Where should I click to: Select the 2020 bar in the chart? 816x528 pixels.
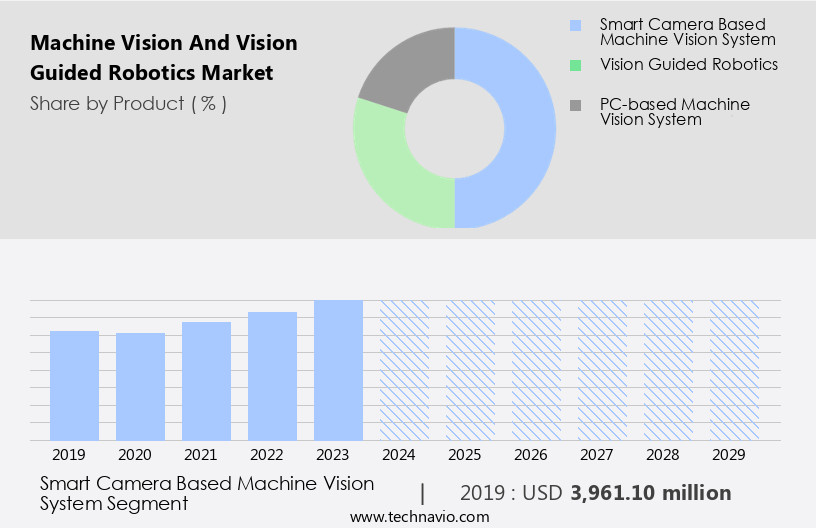coord(141,386)
